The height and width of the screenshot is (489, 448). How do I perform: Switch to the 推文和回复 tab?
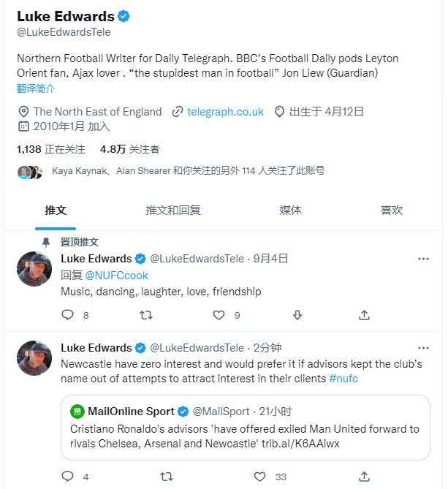[x=173, y=211]
